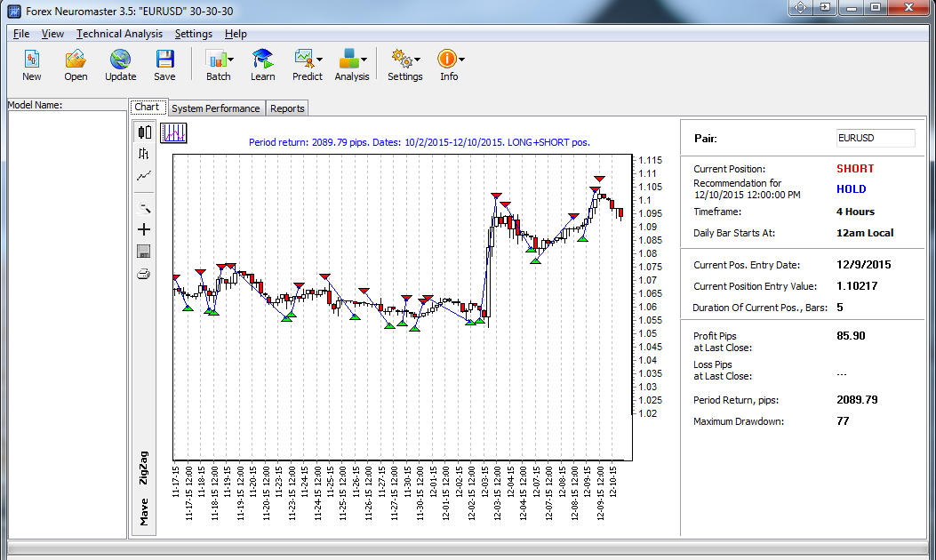Start training with the Learn icon
This screenshot has height=560, width=936.
point(262,60)
